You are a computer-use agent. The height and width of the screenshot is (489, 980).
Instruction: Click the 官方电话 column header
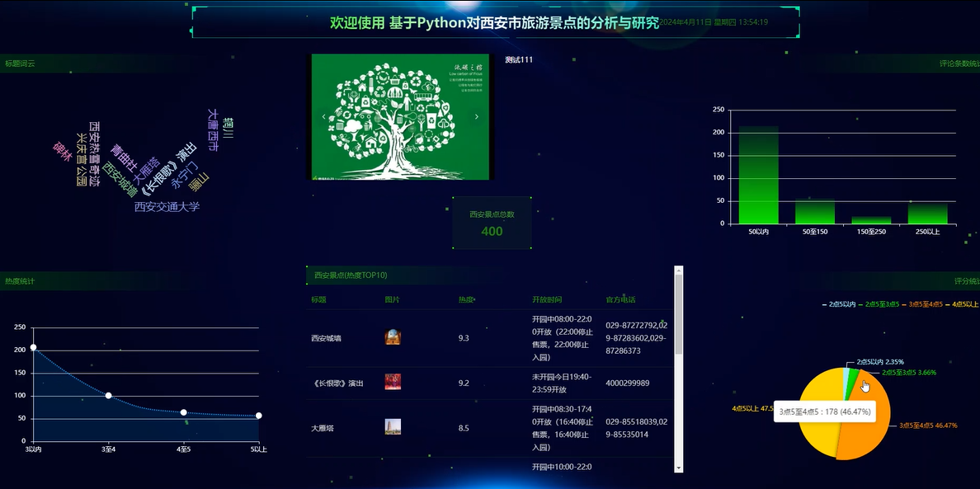[620, 300]
